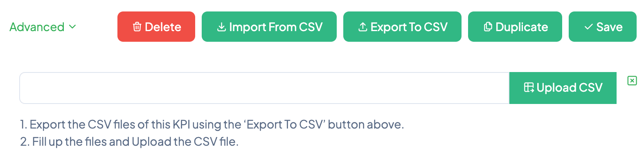The height and width of the screenshot is (167, 644).
Task: Click the download arrow icon on Import
Action: [221, 27]
